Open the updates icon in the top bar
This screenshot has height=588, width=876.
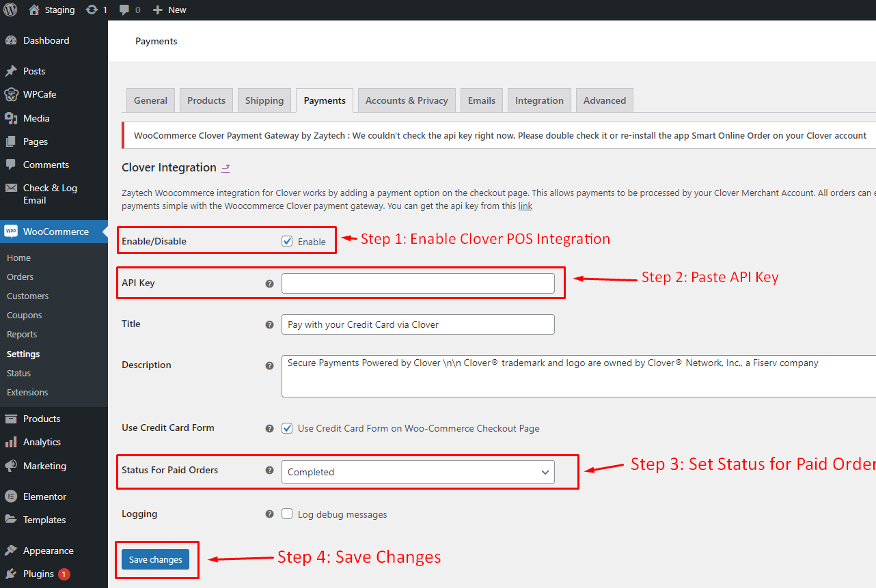click(91, 10)
